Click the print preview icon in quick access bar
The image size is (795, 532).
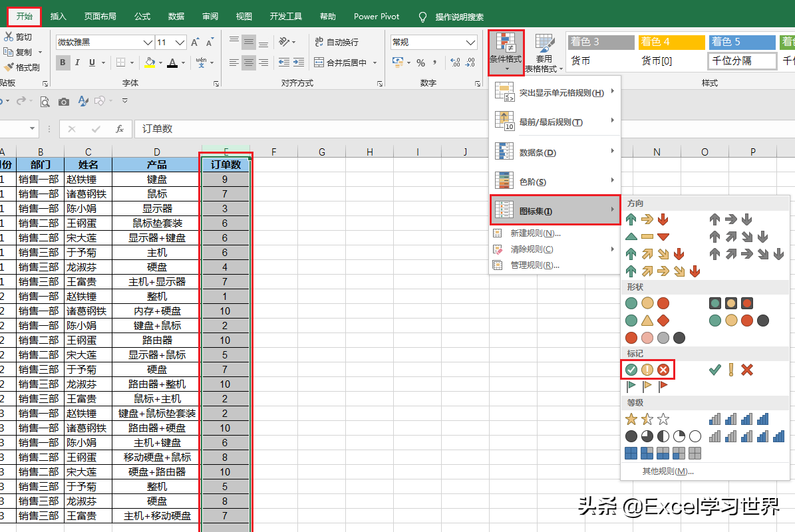click(45, 102)
